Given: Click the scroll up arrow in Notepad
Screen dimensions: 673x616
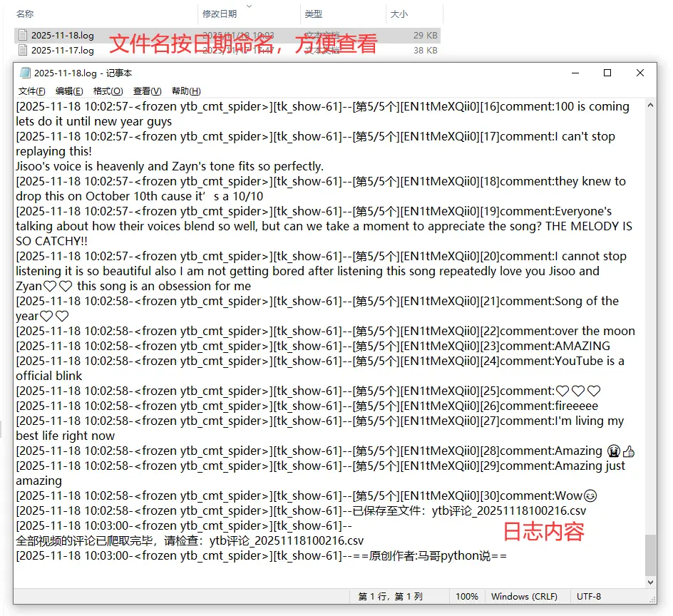Looking at the screenshot, I should [x=650, y=106].
